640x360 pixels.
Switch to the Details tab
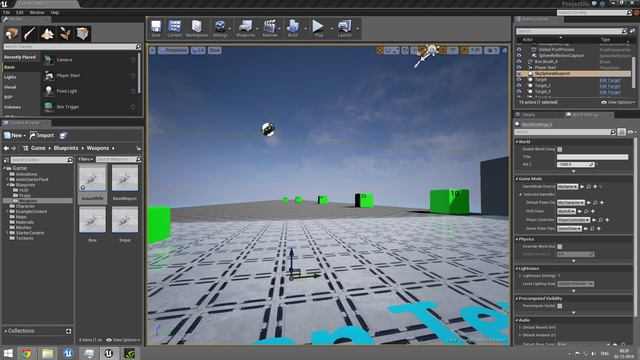point(529,115)
